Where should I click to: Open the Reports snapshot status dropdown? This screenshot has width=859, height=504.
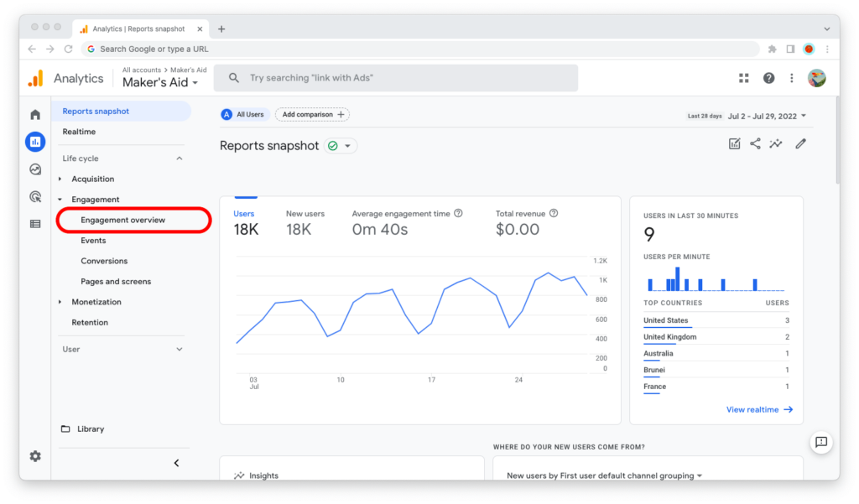coord(341,146)
